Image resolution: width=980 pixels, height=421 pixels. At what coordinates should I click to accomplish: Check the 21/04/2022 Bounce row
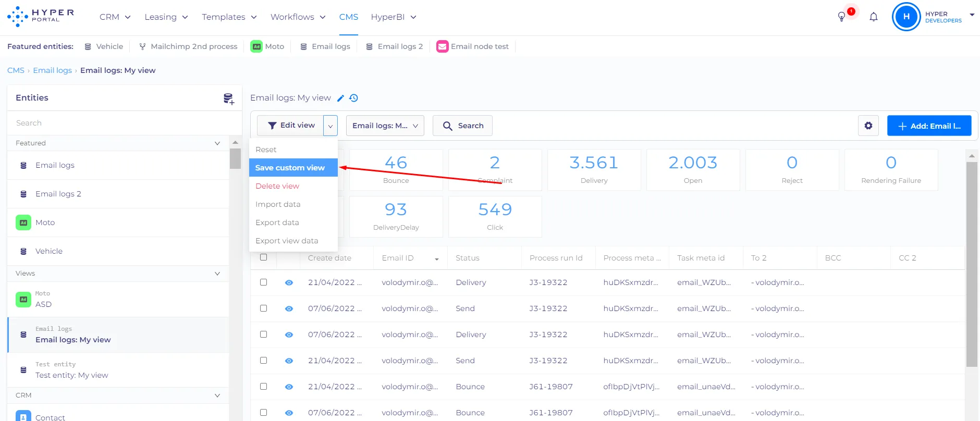[x=264, y=387]
